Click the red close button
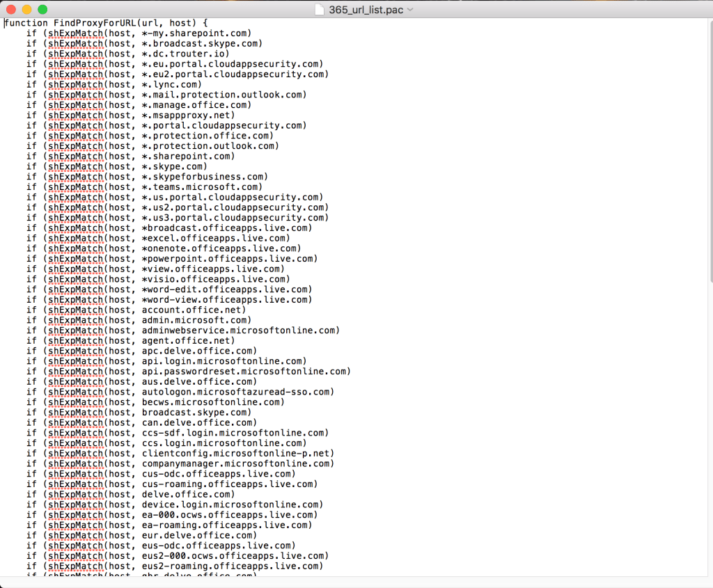 point(10,10)
